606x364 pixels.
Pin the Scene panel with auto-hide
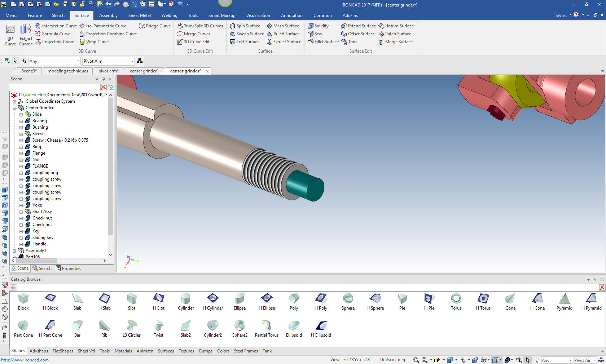click(104, 79)
